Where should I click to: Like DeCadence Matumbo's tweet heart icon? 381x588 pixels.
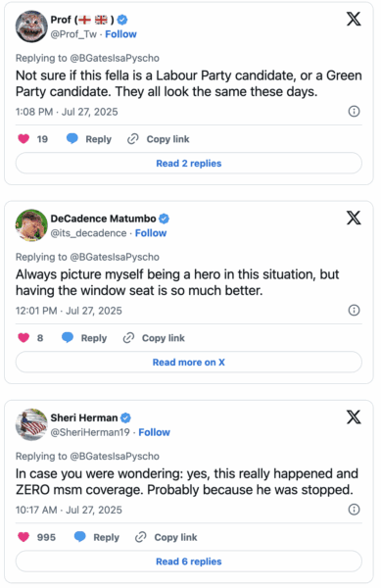click(x=24, y=338)
